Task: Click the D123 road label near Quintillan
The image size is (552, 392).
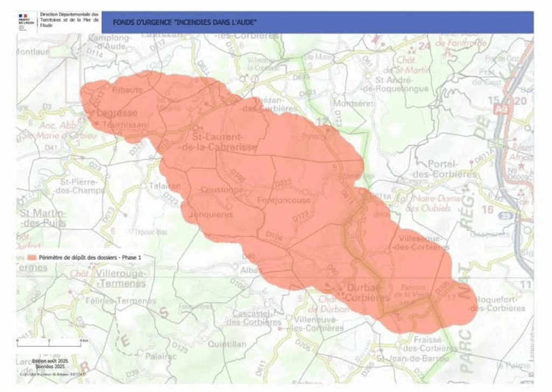Action: pyautogui.click(x=182, y=350)
